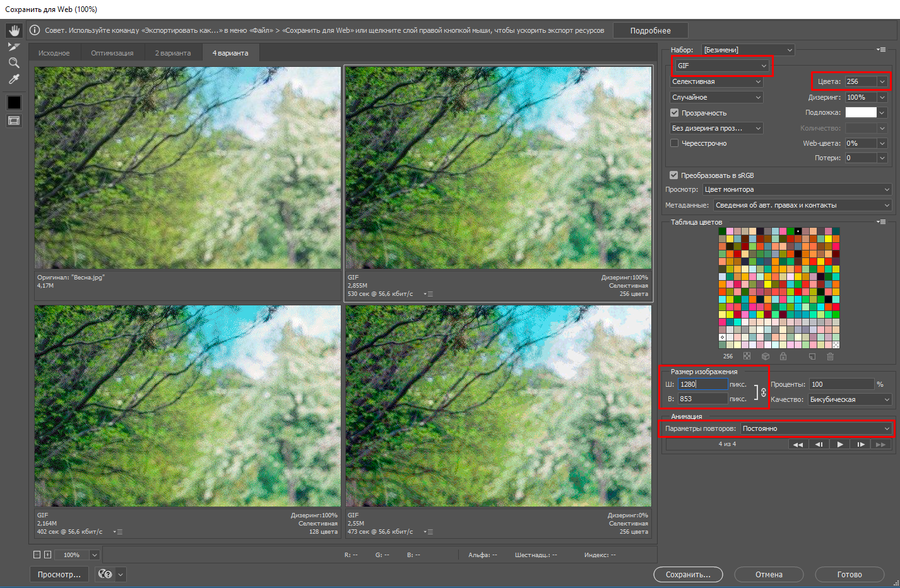Image resolution: width=900 pixels, height=588 pixels.
Task: Open the Потери value dropdown
Action: pos(882,158)
